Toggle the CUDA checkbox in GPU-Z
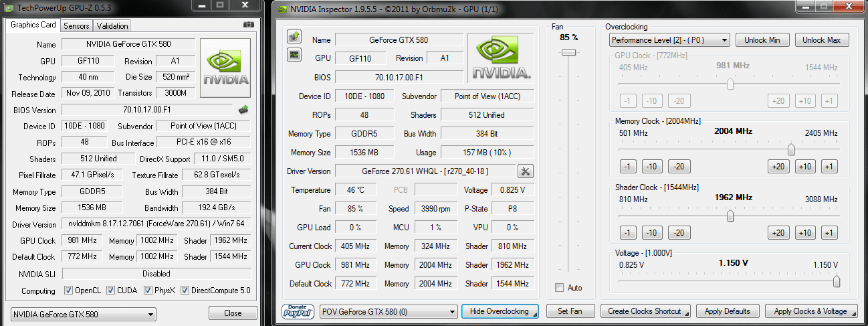This screenshot has height=326, width=868. (x=111, y=291)
